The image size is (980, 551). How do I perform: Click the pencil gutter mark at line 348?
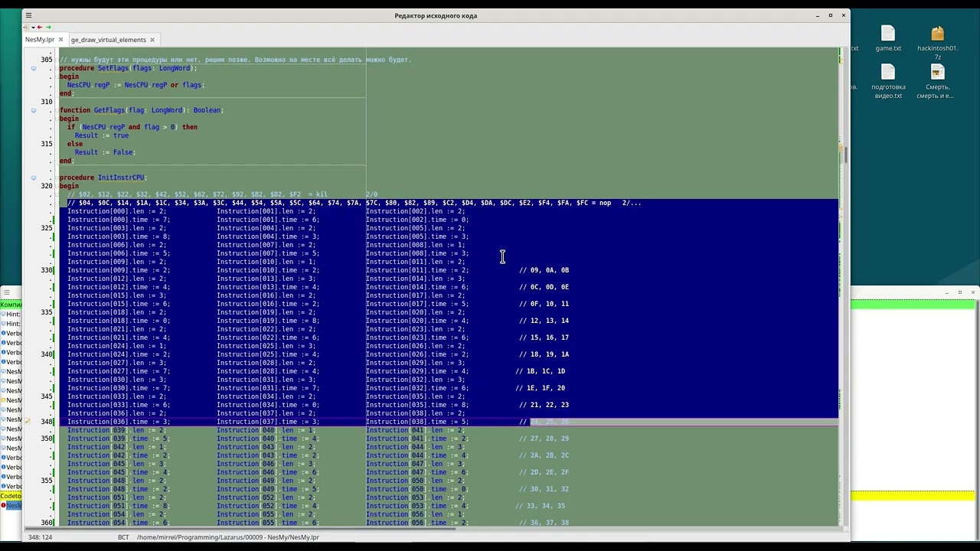tap(28, 422)
